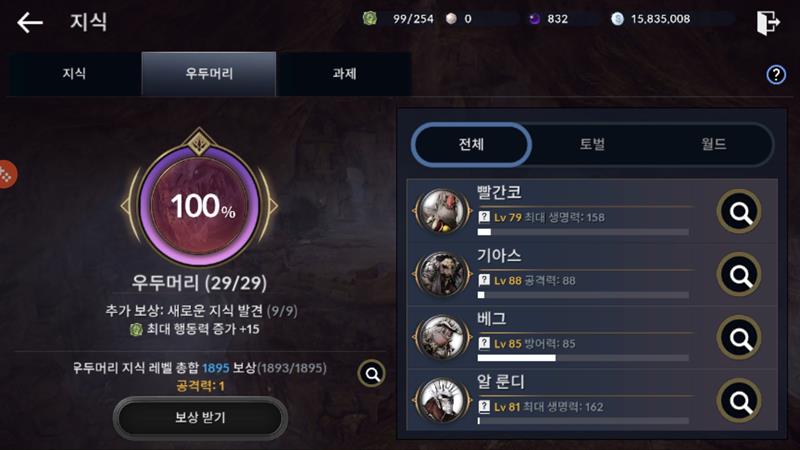
Task: Switch to the 지식 tab
Action: click(x=74, y=74)
